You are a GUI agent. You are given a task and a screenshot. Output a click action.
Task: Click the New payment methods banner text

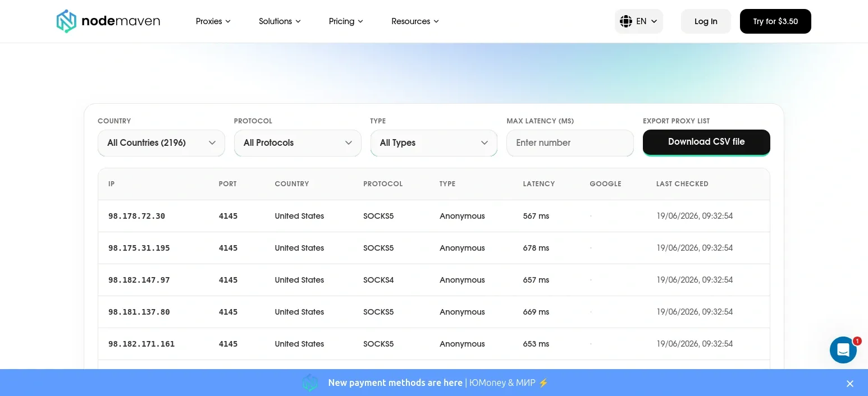pyautogui.click(x=395, y=383)
